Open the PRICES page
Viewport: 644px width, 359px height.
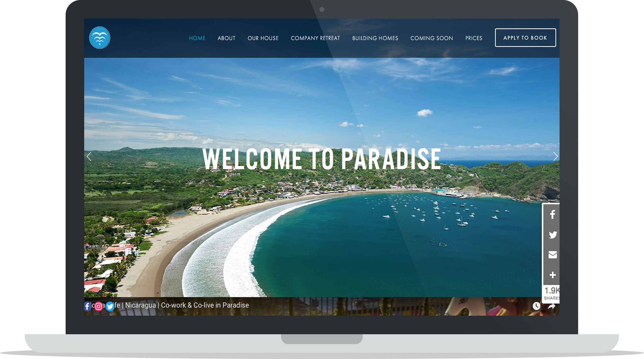point(473,38)
